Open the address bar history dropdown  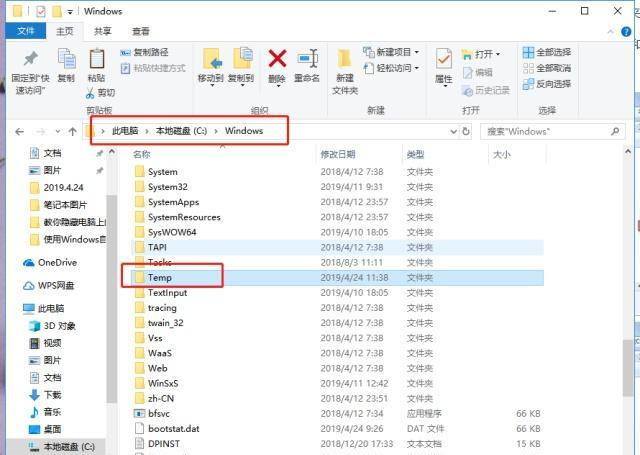point(453,131)
